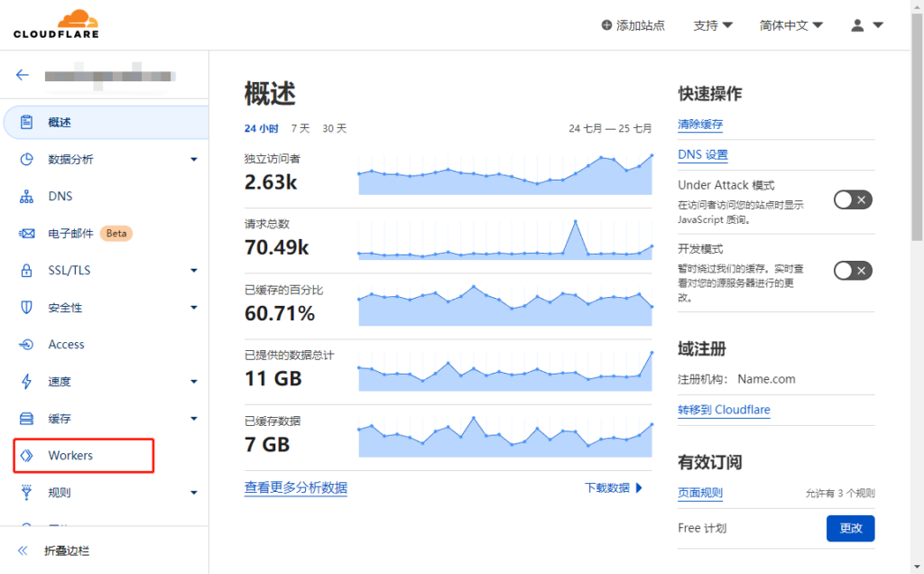Click the Workers icon in sidebar
This screenshot has height=574, width=924.
point(27,456)
